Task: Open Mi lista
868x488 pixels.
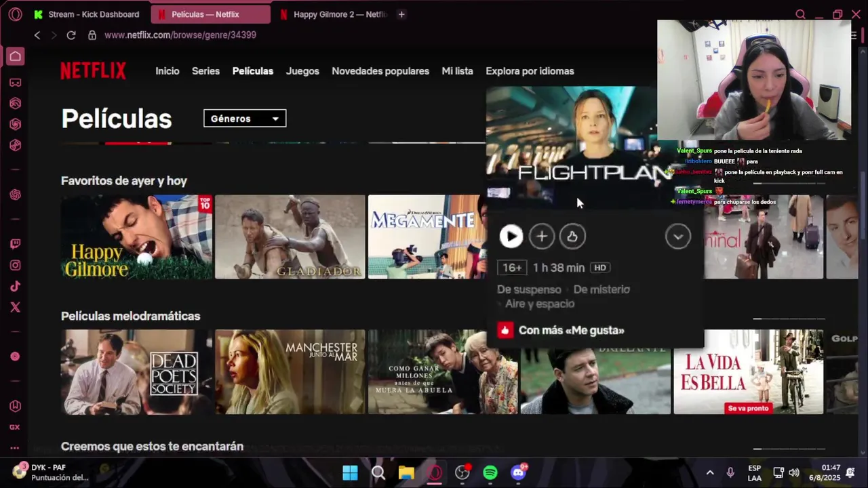Action: click(x=458, y=70)
